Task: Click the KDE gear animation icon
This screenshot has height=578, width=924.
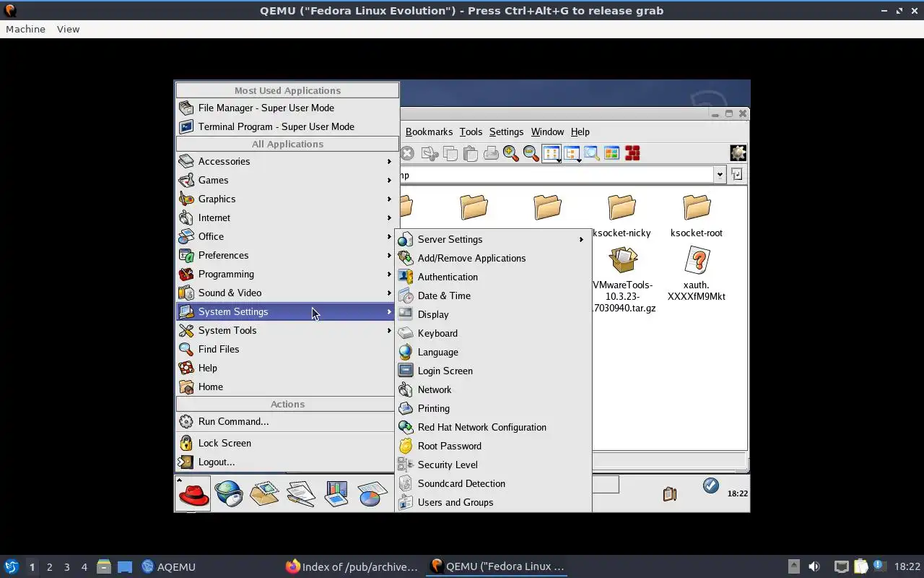Action: (x=738, y=153)
